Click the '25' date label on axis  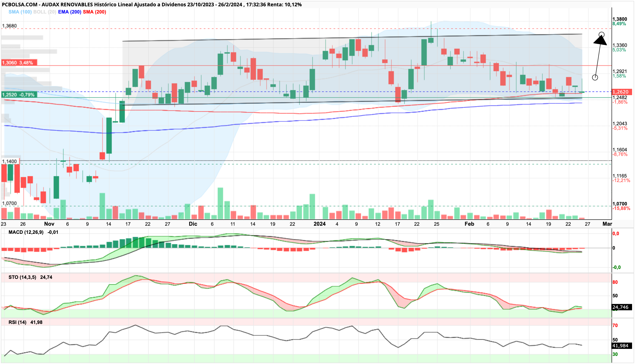click(x=436, y=224)
